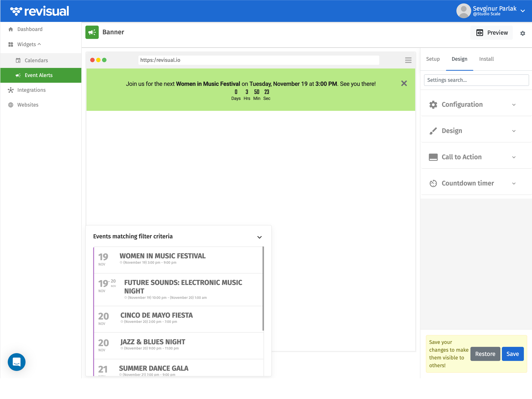Expand the Configuration section
This screenshot has width=532, height=399.
476,105
